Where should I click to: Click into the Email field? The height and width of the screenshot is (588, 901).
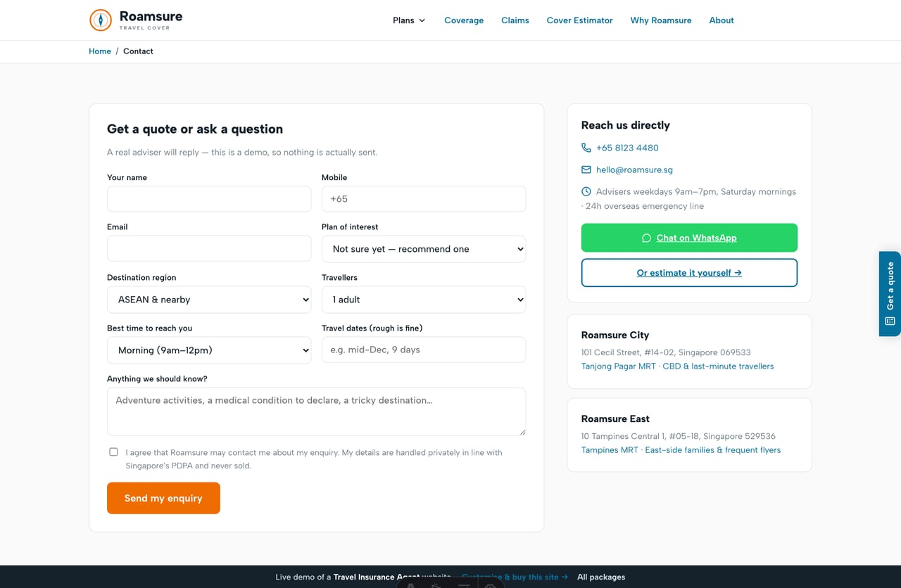tap(209, 248)
